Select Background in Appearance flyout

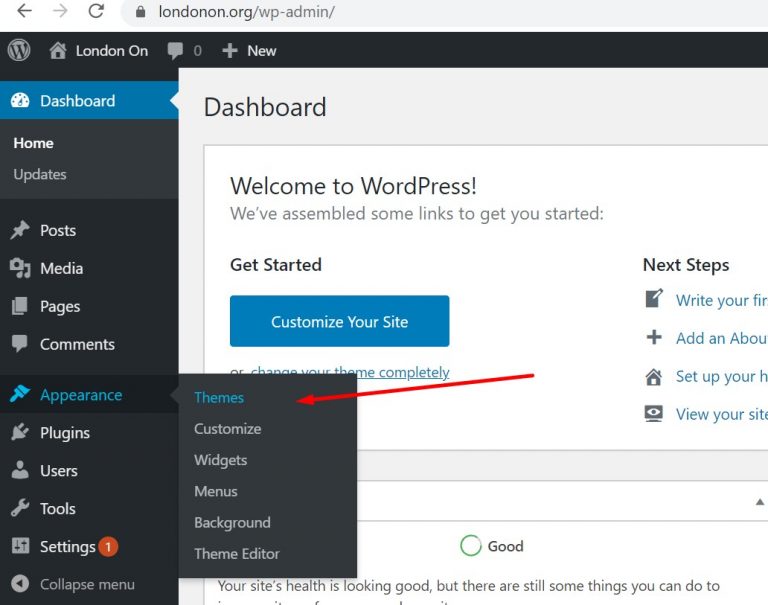click(232, 523)
